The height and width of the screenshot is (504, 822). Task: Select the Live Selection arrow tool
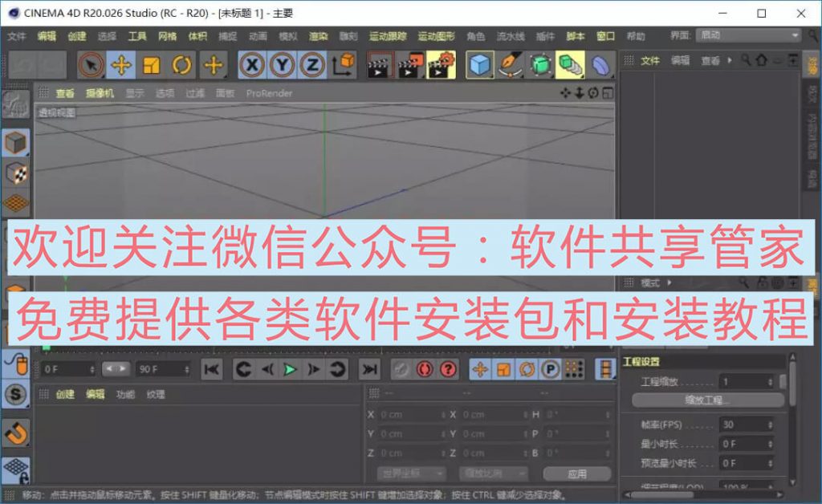point(92,66)
